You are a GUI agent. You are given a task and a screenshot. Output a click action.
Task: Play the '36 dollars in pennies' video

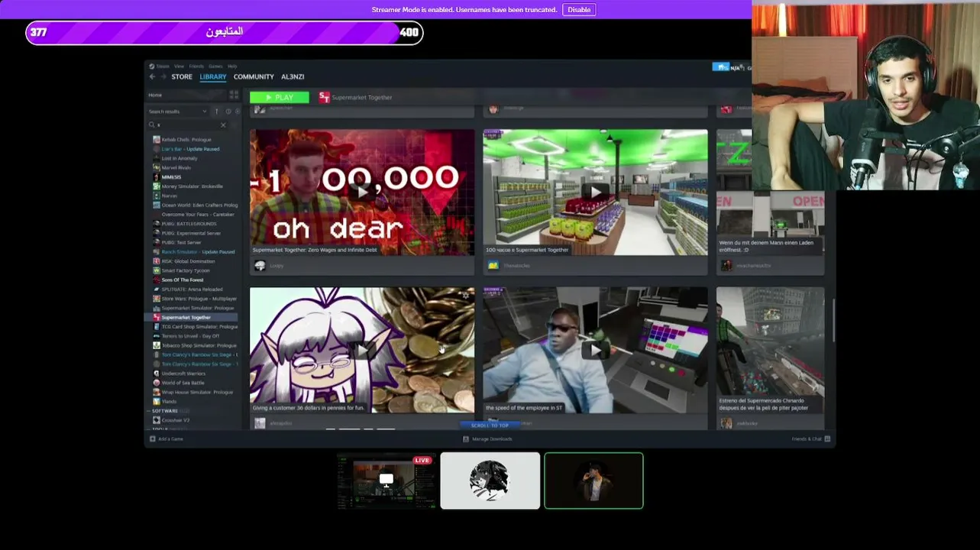pyautogui.click(x=362, y=350)
